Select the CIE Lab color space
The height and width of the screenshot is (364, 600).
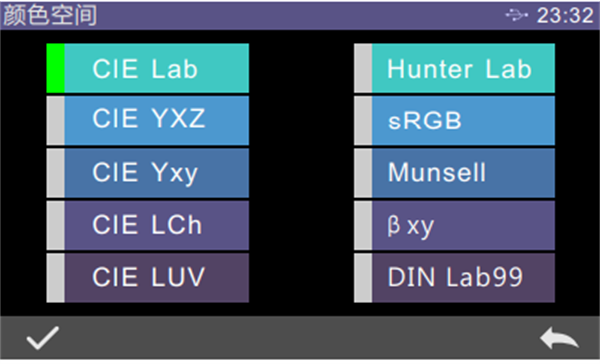coord(148,68)
